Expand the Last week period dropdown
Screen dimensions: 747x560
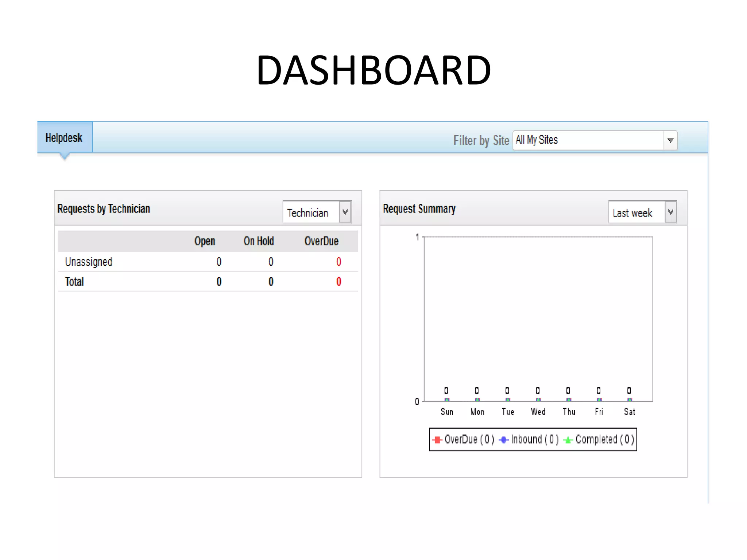[x=670, y=211]
